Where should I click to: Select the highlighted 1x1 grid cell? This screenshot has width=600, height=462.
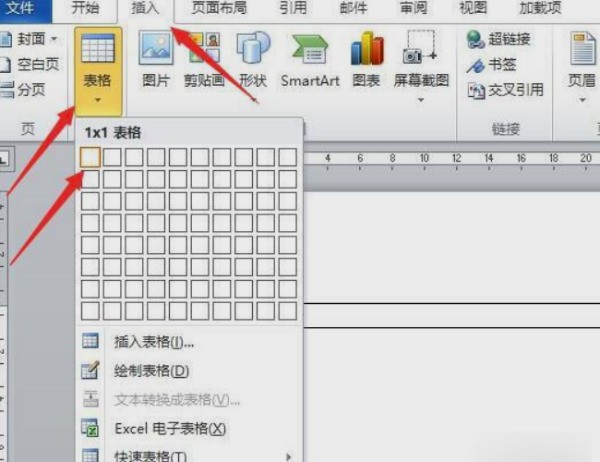[90, 157]
